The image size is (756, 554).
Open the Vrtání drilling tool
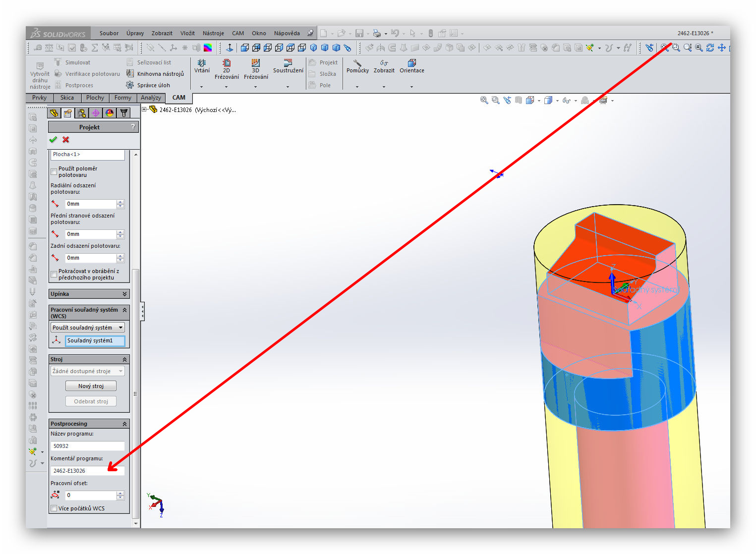click(202, 66)
